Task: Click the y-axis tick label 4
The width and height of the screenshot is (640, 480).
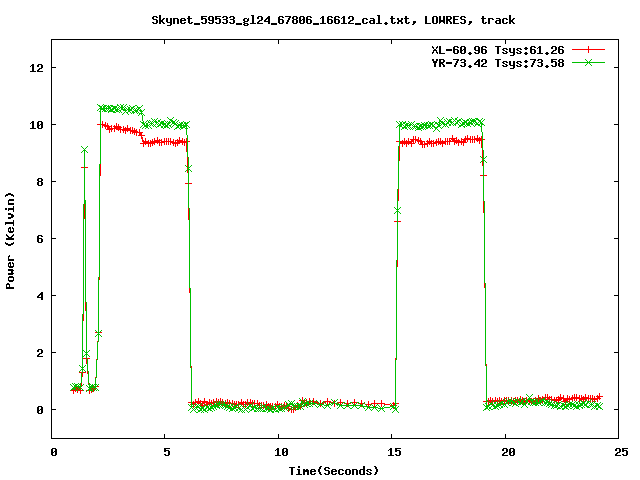Action: tap(40, 296)
